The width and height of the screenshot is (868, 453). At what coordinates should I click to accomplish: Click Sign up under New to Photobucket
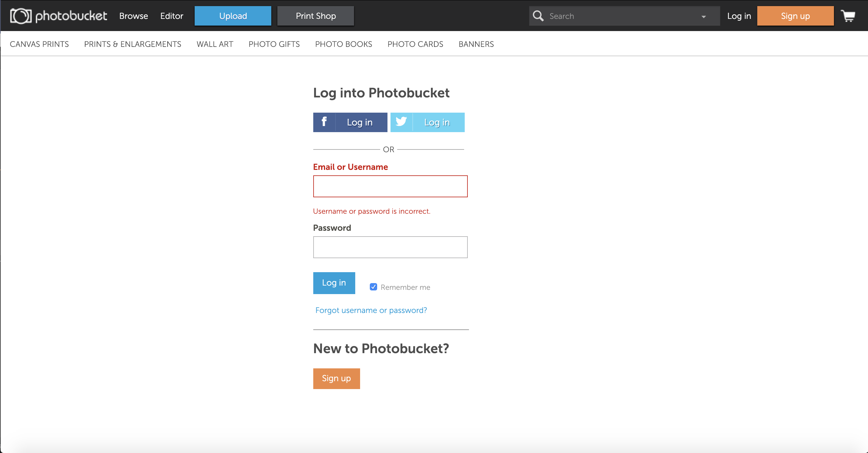point(336,378)
